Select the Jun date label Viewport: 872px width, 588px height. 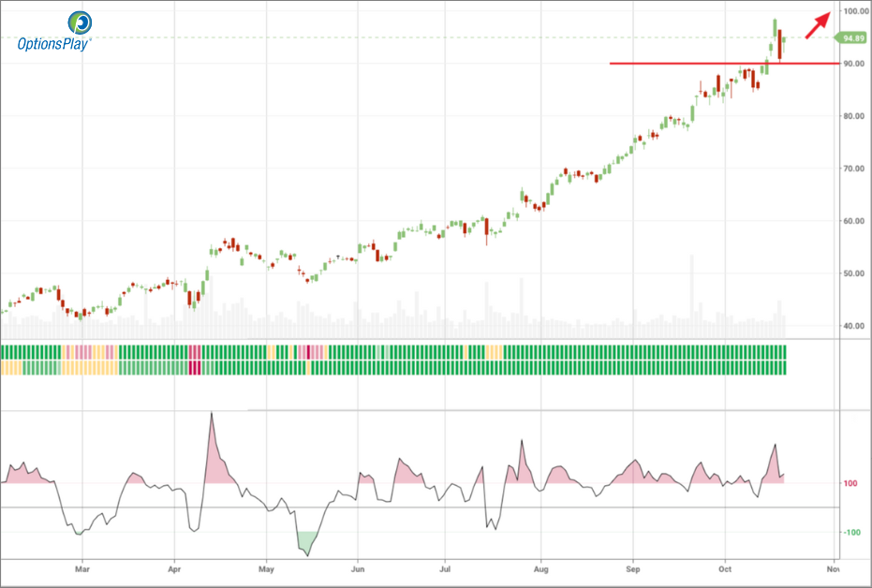(x=357, y=568)
